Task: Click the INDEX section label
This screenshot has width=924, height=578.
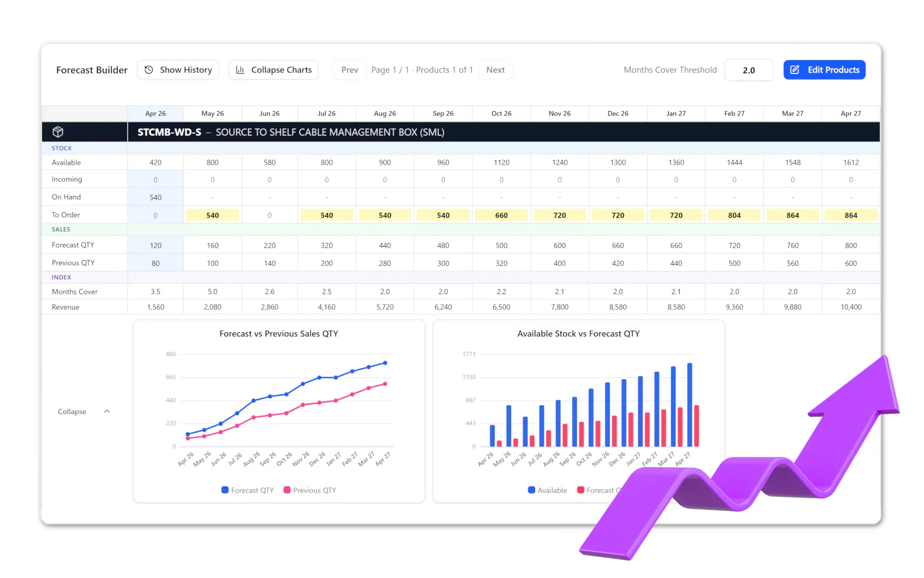Action: (x=61, y=277)
